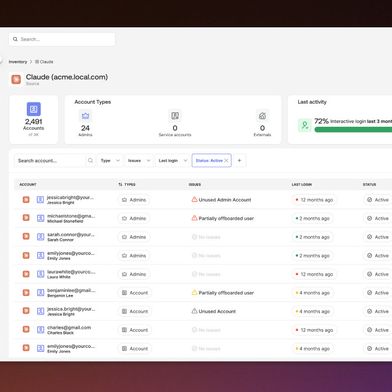Viewport: 392px width, 392px height.
Task: Click the crown icon in Sarah Connor's Admins chip
Action: pyautogui.click(x=124, y=237)
